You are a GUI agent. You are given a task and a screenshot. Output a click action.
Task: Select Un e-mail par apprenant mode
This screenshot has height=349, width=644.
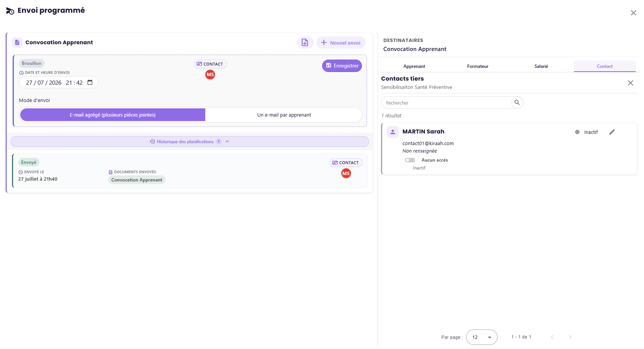(284, 115)
